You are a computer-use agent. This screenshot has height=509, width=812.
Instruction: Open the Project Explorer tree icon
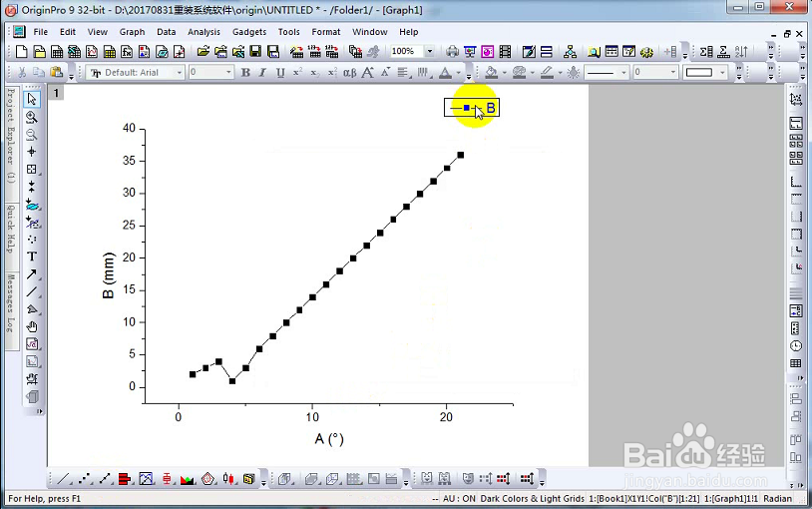click(571, 52)
